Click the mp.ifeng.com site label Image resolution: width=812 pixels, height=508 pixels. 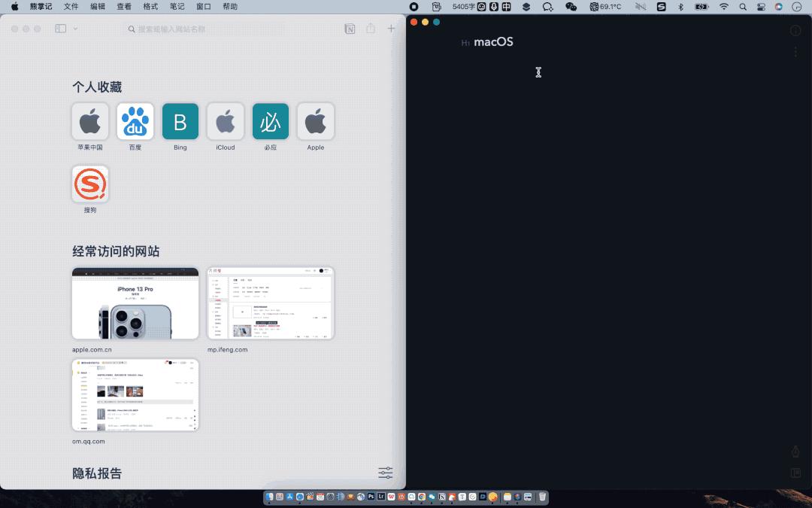[x=227, y=349]
